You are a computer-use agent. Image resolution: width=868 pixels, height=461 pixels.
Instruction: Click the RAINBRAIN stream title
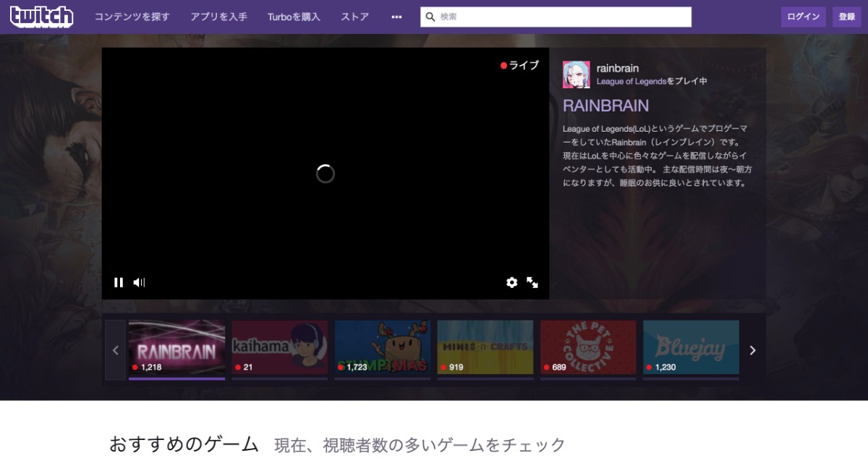pyautogui.click(x=606, y=106)
